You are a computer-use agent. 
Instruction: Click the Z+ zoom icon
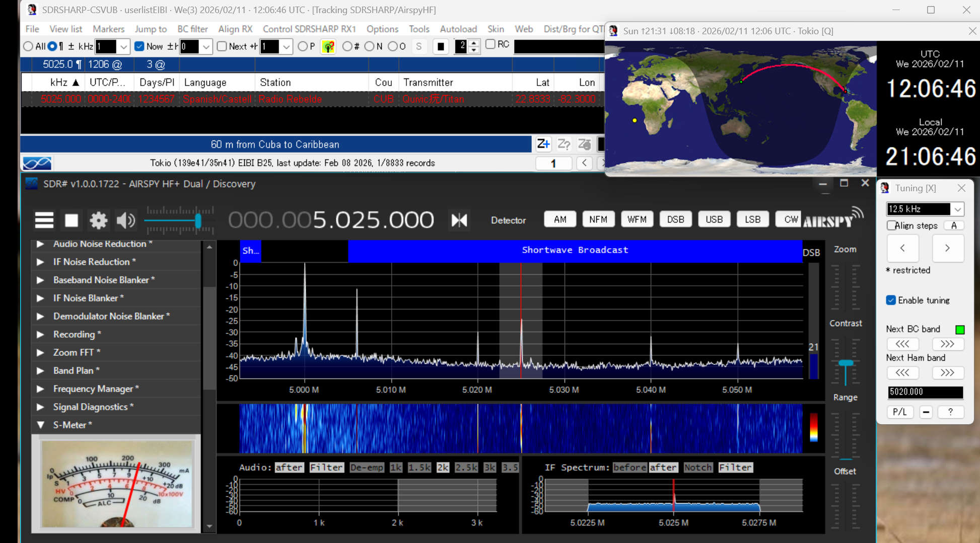[543, 144]
